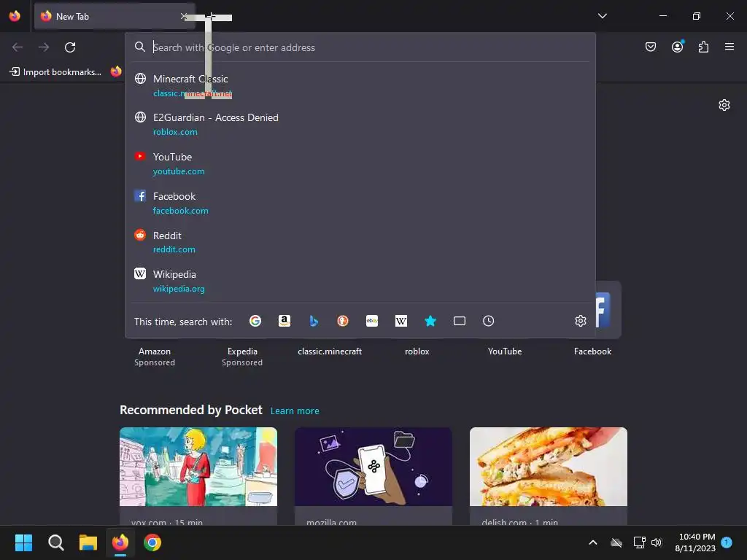The width and height of the screenshot is (747, 560).
Task: Search this time with eBay
Action: coord(372,321)
